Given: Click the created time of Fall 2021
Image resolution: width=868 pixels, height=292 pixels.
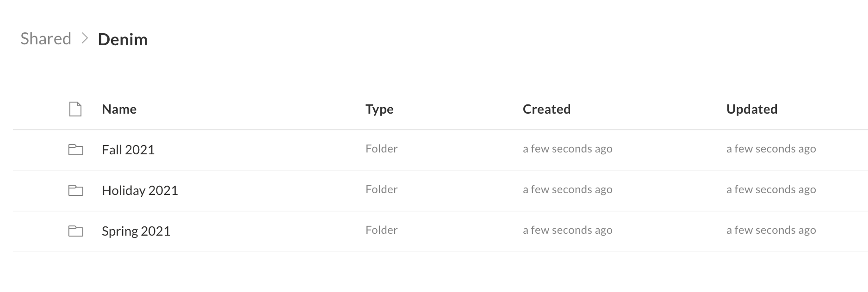Looking at the screenshot, I should pos(568,149).
